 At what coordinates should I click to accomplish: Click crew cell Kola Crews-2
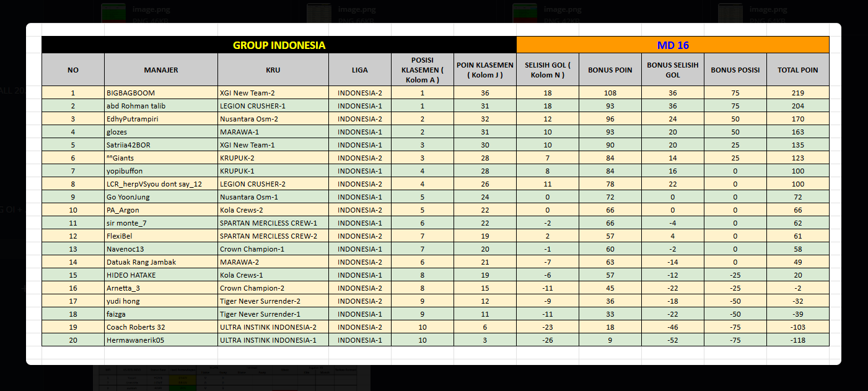pos(273,210)
